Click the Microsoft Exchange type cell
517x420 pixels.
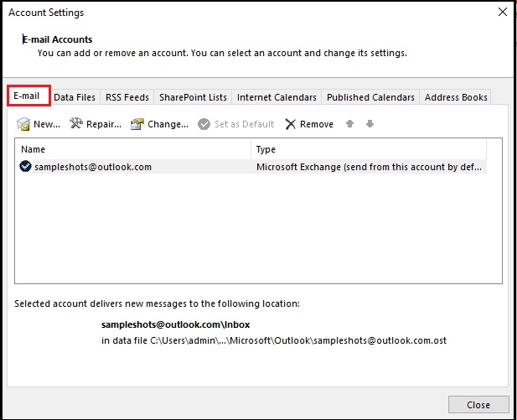pyautogui.click(x=369, y=167)
